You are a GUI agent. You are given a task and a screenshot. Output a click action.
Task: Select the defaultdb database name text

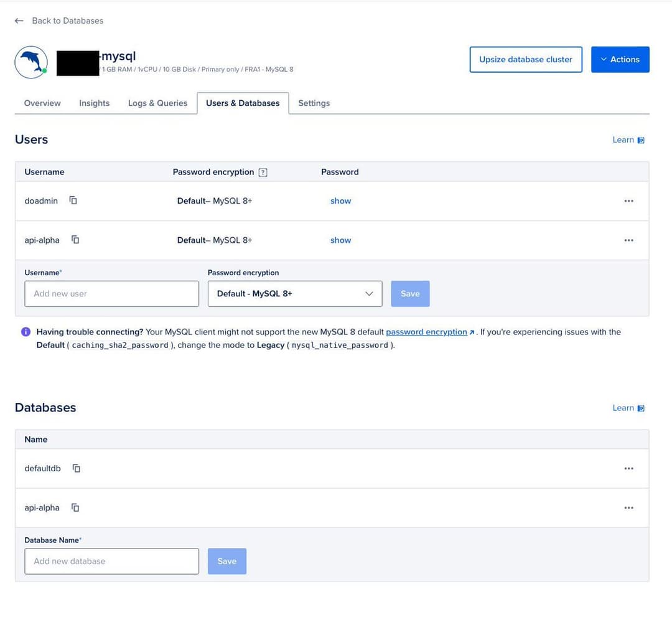(x=42, y=468)
